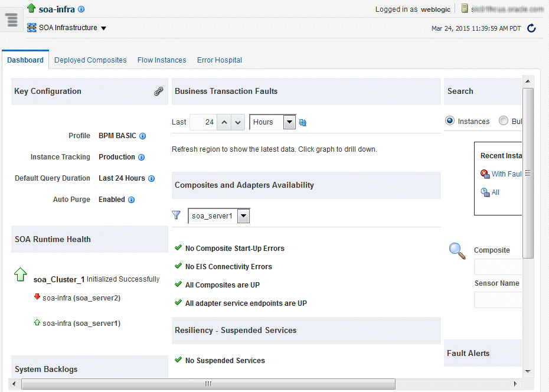The width and height of the screenshot is (549, 392).
Task: Open soa-infra (soa_server2) link
Action: (81, 298)
